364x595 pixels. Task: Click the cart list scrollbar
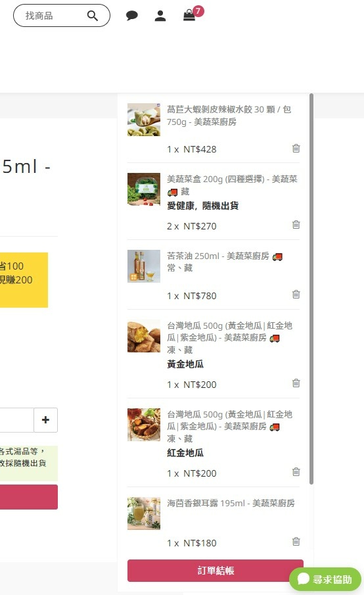pyautogui.click(x=311, y=289)
